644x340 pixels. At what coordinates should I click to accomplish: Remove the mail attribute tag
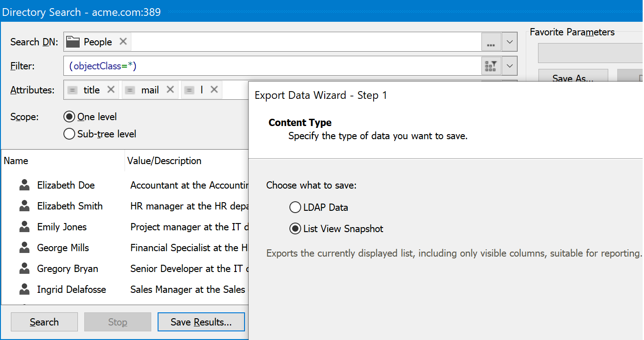[x=170, y=90]
